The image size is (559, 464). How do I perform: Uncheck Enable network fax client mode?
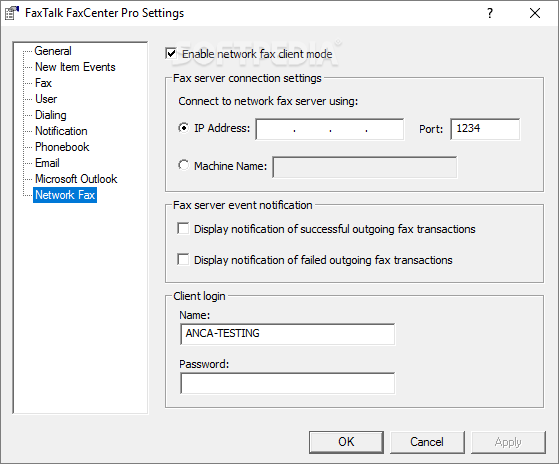point(171,54)
